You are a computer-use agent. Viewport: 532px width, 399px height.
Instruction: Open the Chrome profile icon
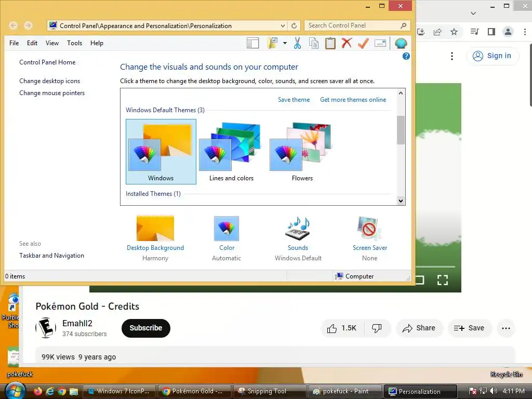(x=508, y=32)
